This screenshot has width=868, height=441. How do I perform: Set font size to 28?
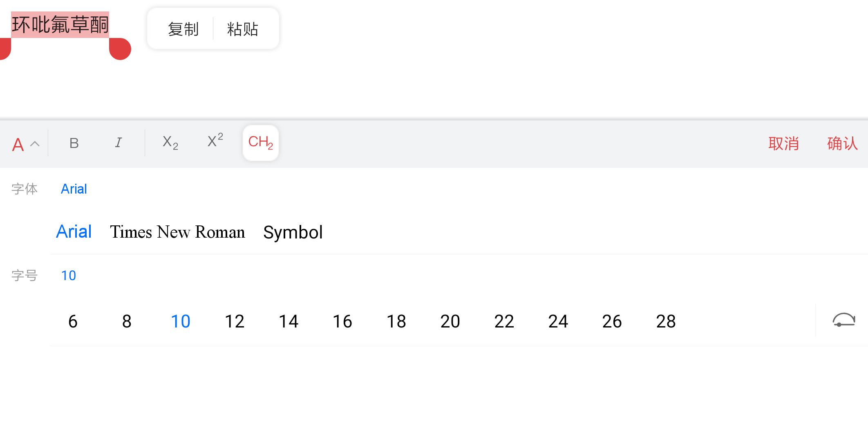[666, 321]
